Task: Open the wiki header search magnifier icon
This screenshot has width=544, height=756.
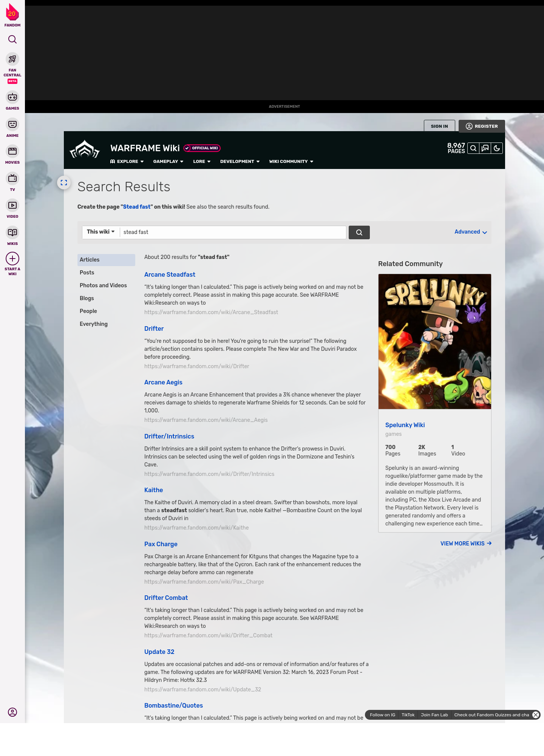Action: (473, 148)
